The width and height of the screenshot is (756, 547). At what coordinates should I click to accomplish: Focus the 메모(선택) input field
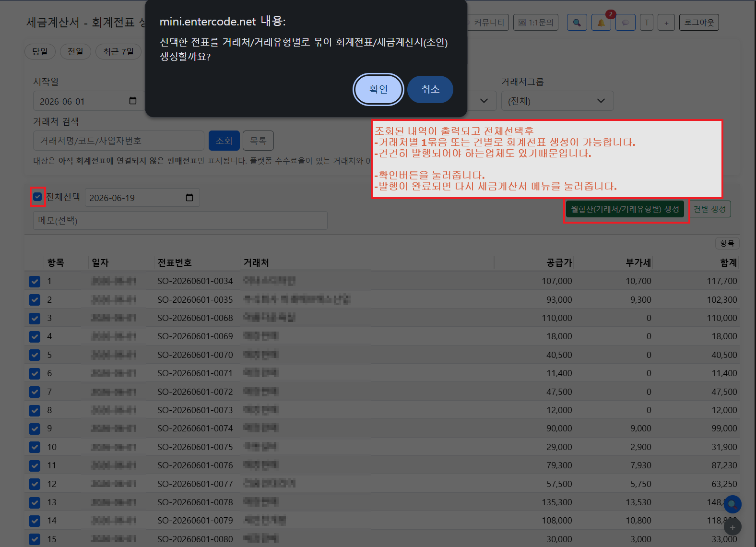click(180, 220)
